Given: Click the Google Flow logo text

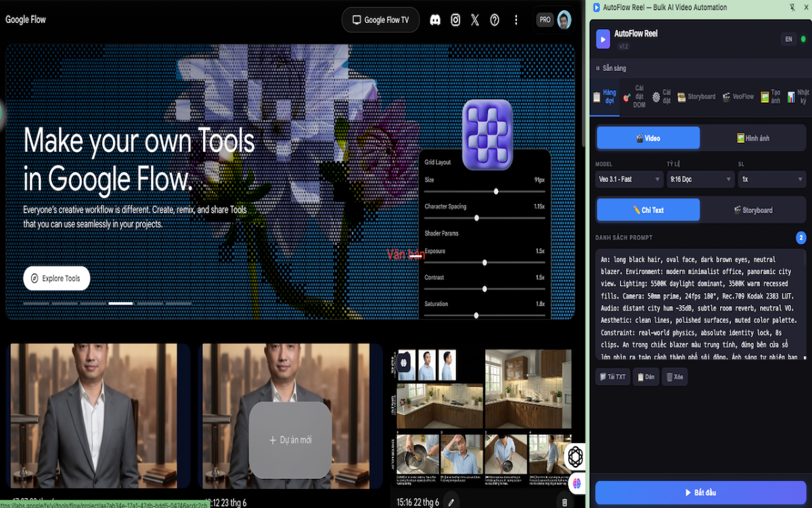Looking at the screenshot, I should pyautogui.click(x=26, y=20).
